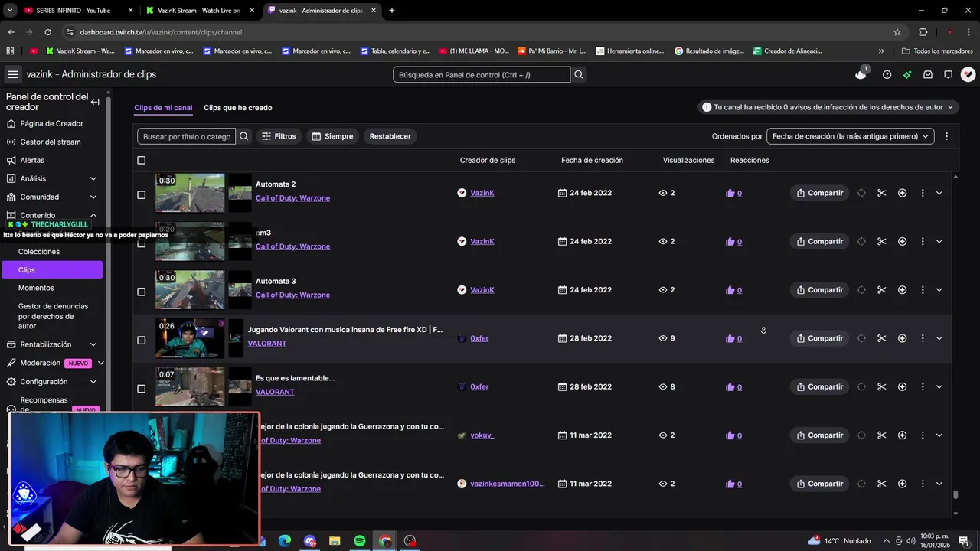Open Momentos in sidebar
The image size is (980, 551).
pyautogui.click(x=36, y=288)
